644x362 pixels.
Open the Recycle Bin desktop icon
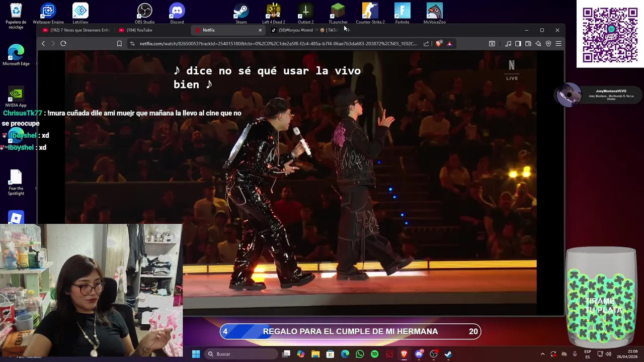16,16
